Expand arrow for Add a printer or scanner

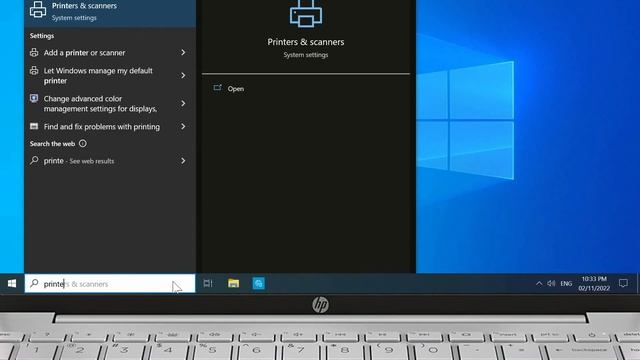pyautogui.click(x=183, y=52)
